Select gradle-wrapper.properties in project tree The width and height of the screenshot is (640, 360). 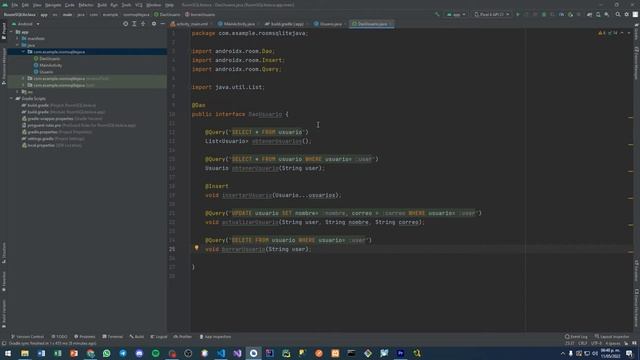tap(62, 119)
